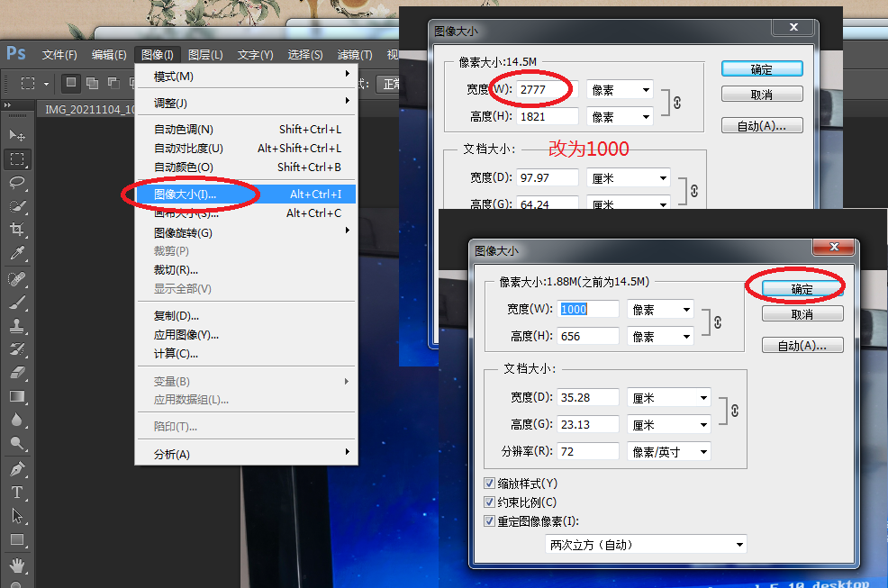Image resolution: width=888 pixels, height=588 pixels.
Task: Open the 图层(L) menu
Action: tap(205, 54)
